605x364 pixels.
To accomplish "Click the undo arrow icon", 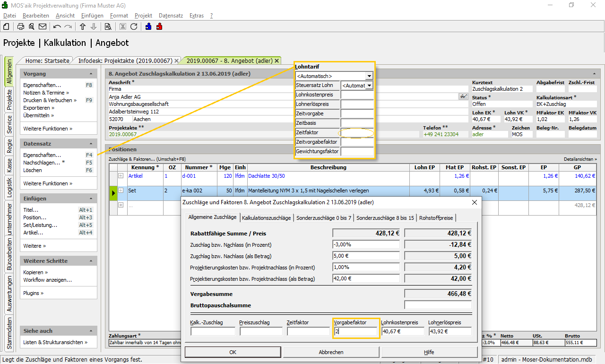I will pyautogui.click(x=57, y=26).
